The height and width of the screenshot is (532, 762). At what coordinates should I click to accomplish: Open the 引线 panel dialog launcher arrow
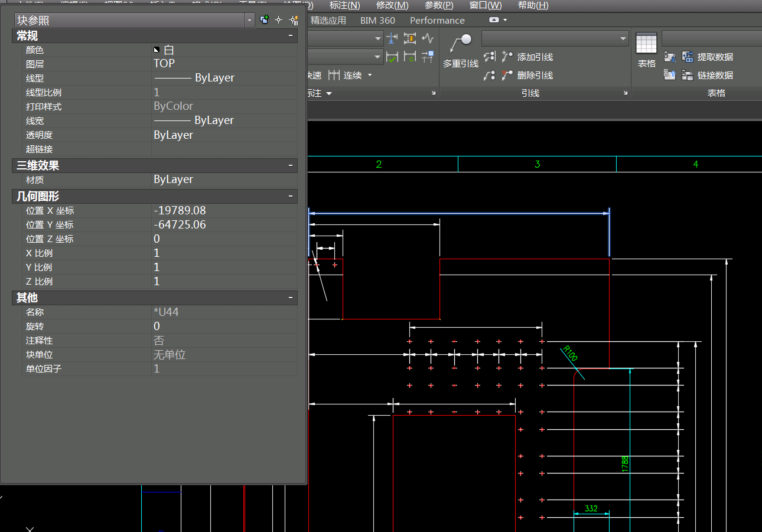(x=626, y=93)
